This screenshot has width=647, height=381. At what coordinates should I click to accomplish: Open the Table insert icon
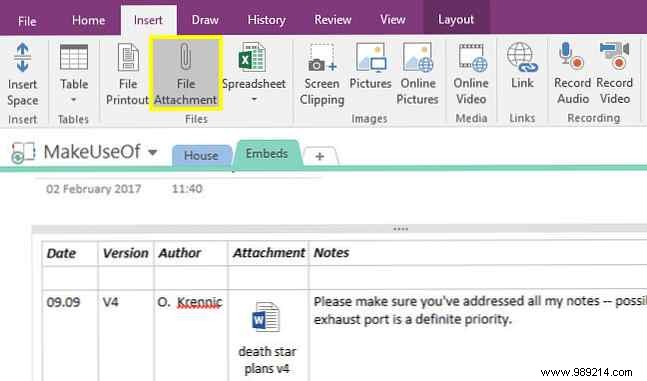tap(74, 57)
